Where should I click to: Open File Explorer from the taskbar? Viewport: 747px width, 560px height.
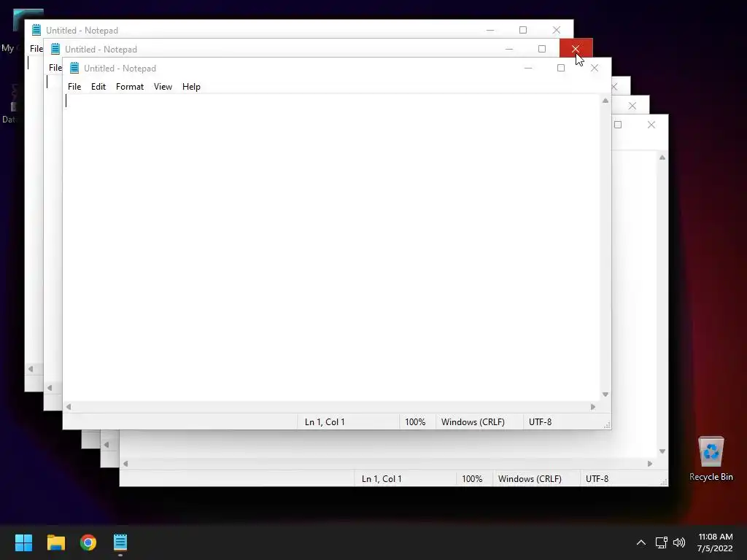[x=55, y=542]
